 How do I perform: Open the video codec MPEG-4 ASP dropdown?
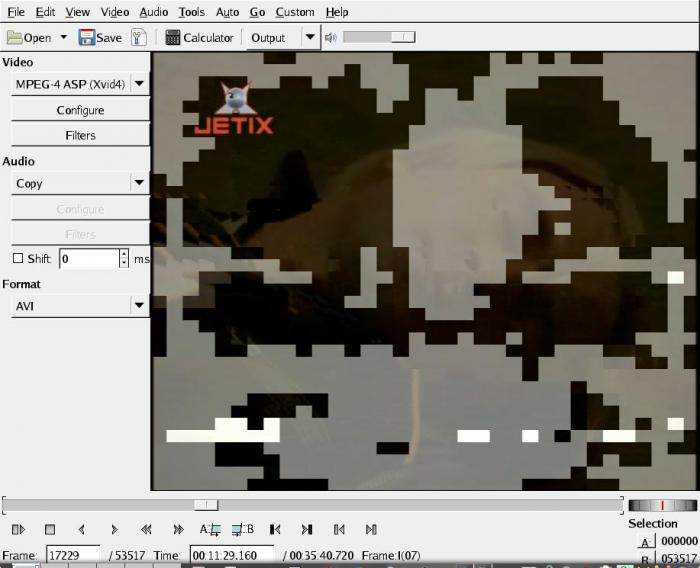80,84
